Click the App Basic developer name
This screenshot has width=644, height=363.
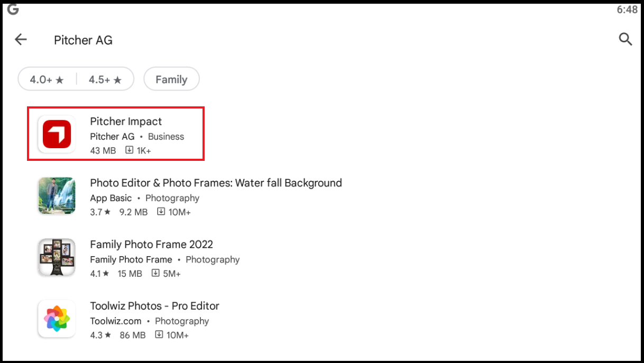(110, 198)
